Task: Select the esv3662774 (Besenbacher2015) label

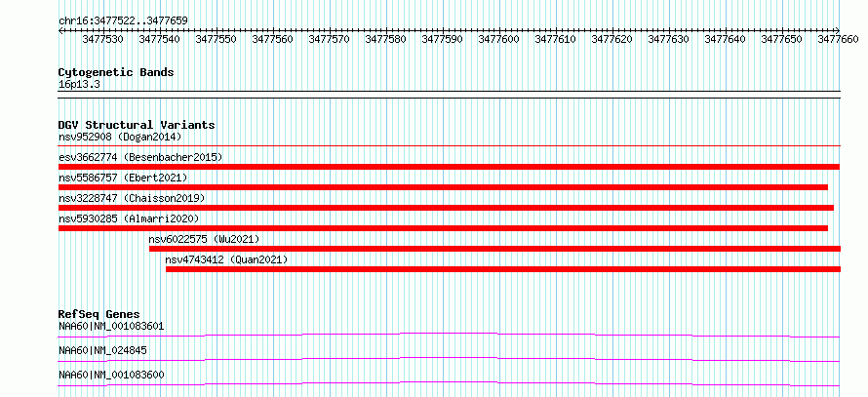Action: click(x=140, y=157)
